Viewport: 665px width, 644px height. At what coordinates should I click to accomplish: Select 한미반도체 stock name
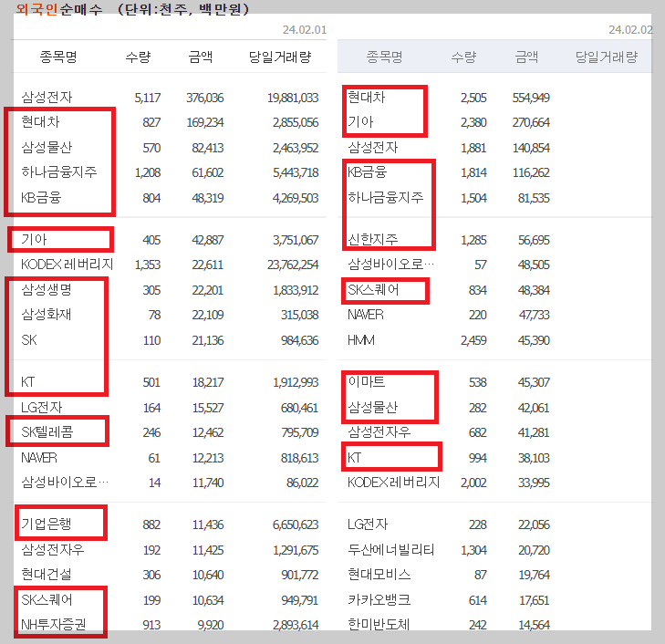tap(379, 625)
